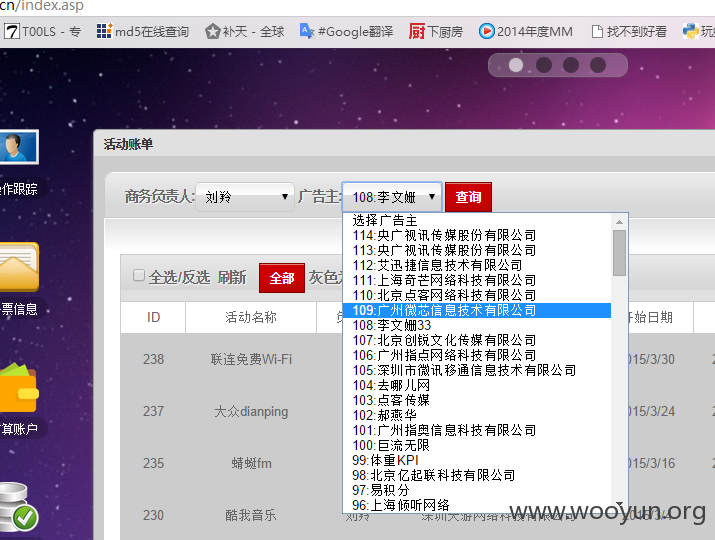Open md5在线查询 bookmark
Viewport: 715px width, 540px height.
pos(143,31)
